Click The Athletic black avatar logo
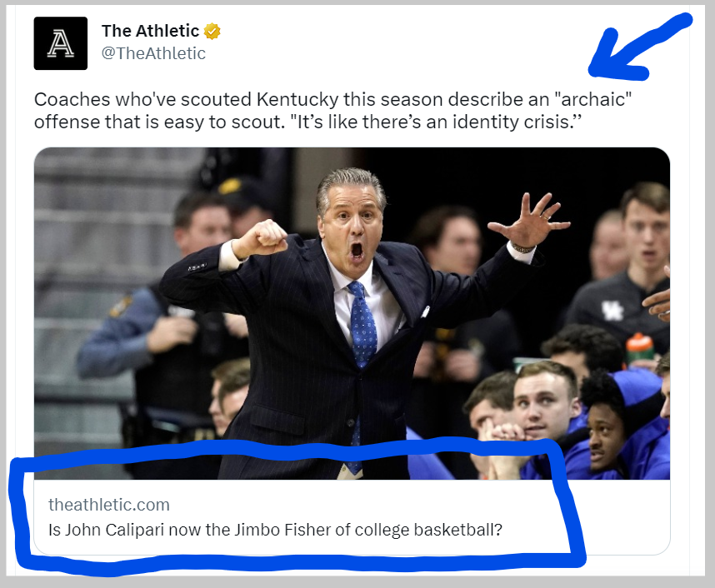 (61, 43)
